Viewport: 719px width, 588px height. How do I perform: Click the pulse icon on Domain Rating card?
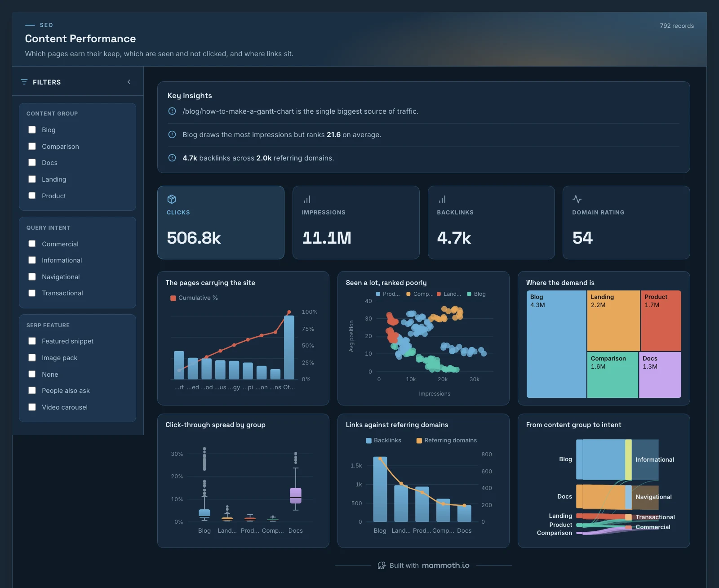click(577, 199)
